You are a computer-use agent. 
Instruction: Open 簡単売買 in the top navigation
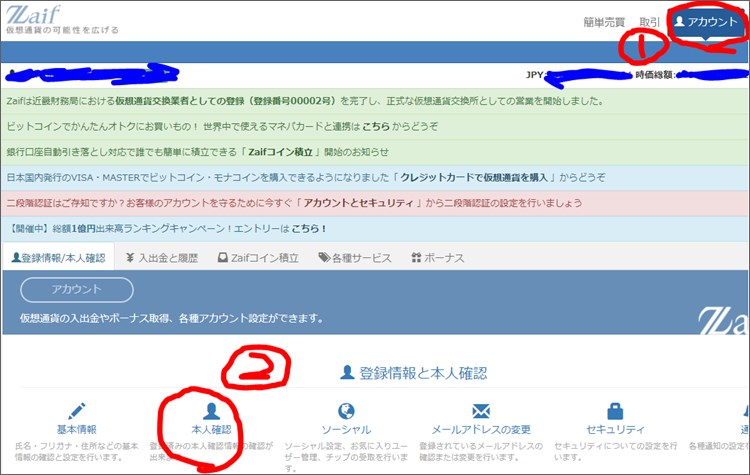(604, 22)
